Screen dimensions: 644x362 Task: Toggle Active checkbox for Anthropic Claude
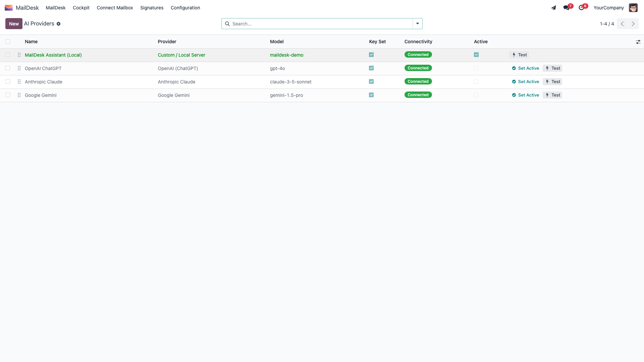point(476,81)
